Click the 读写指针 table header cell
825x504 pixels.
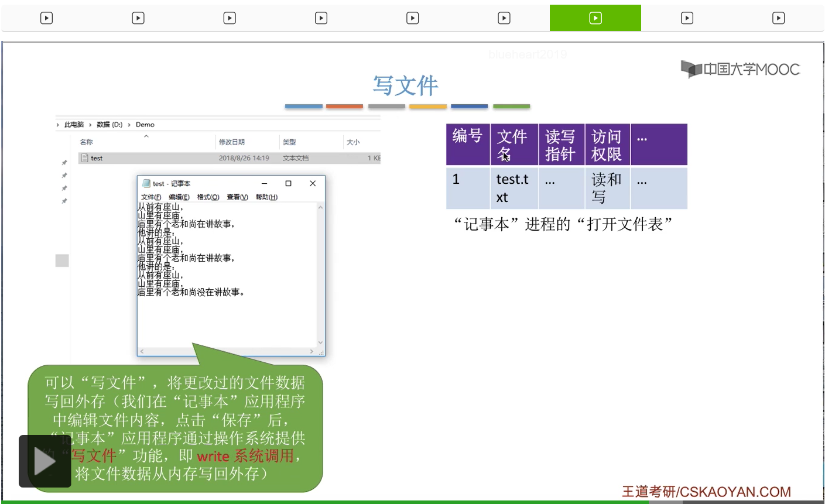point(562,145)
